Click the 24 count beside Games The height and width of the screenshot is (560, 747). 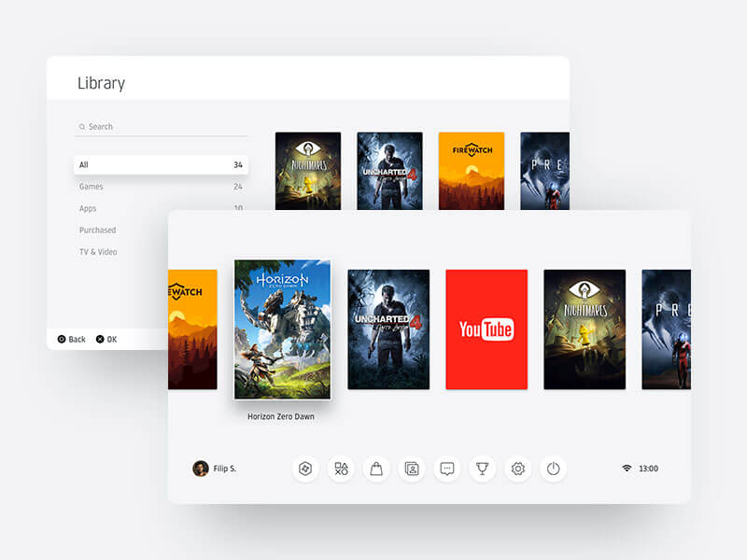(x=238, y=187)
